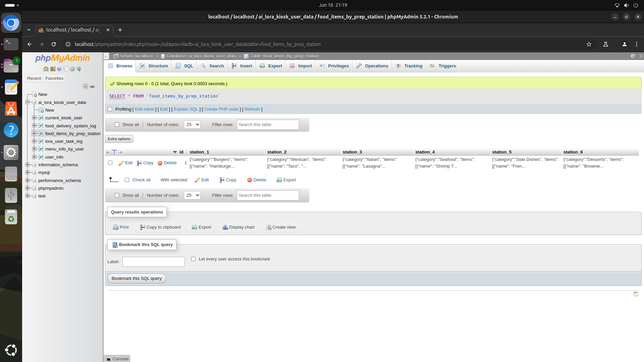The image size is (644, 362).
Task: Expand the information_schema database node
Action: [28, 165]
